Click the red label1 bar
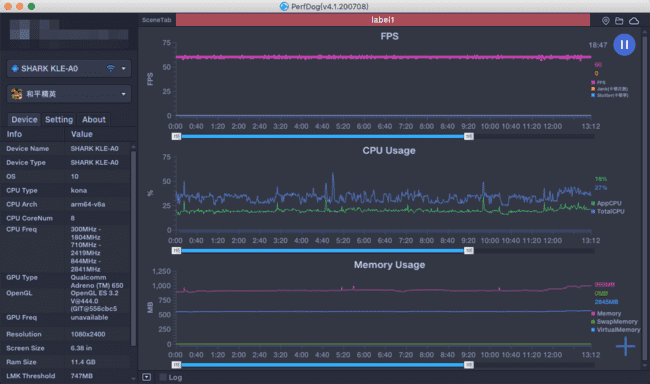Viewport: 650px width, 384px height. pos(383,20)
